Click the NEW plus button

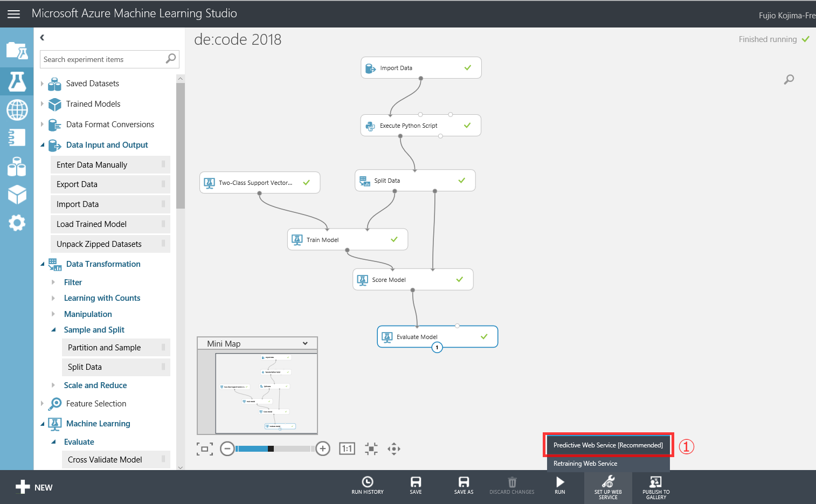(x=34, y=487)
